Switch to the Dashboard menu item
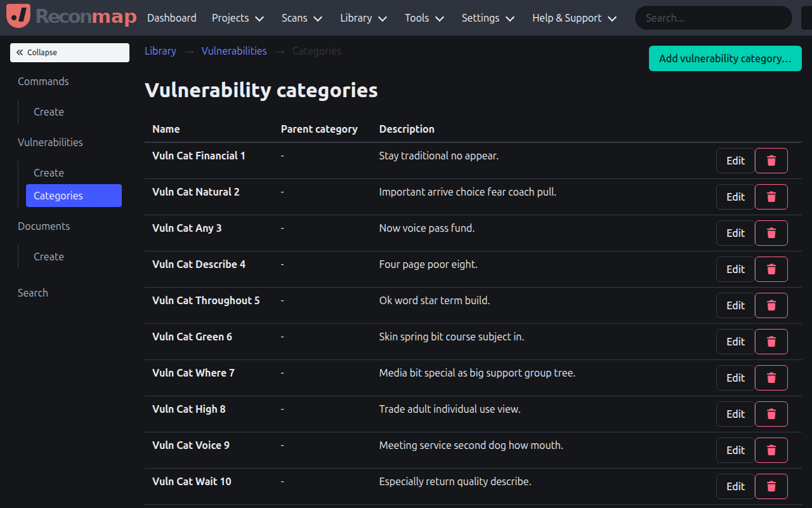The width and height of the screenshot is (812, 508). (x=171, y=18)
